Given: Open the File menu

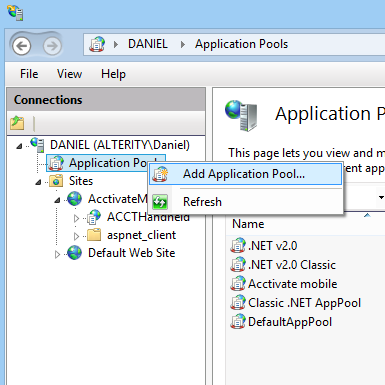Looking at the screenshot, I should click(x=29, y=74).
